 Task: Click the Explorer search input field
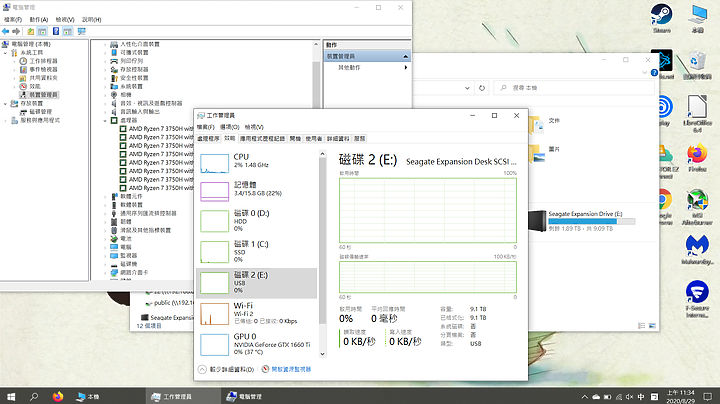point(574,88)
